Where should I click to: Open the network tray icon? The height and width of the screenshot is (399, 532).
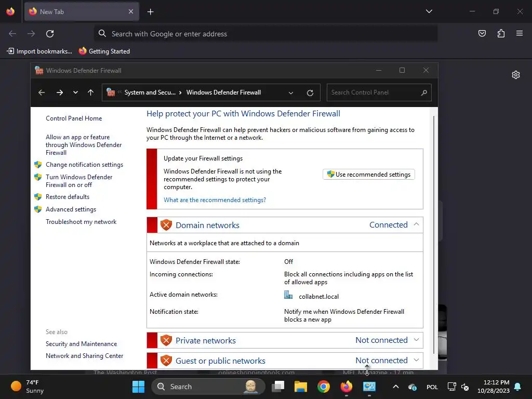point(451,387)
